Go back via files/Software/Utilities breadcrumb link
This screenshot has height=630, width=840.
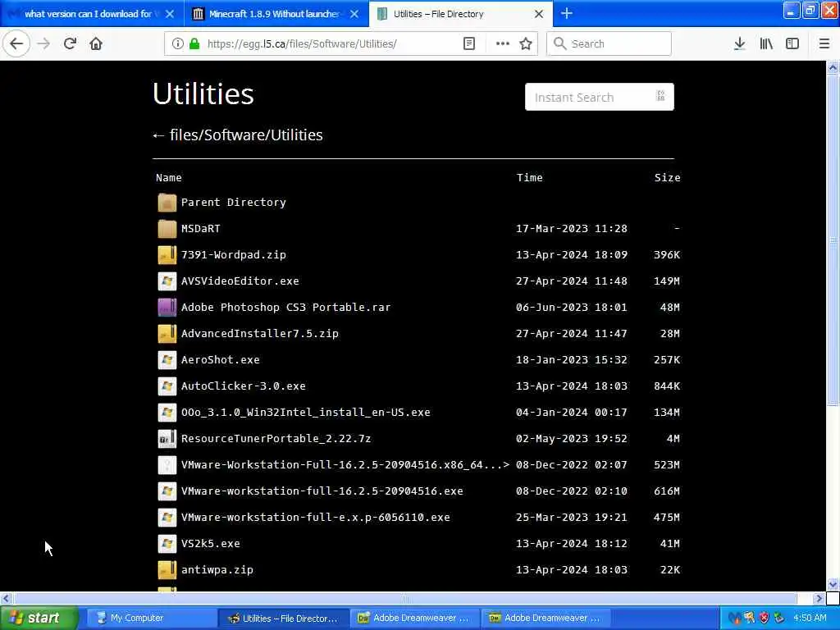(x=246, y=135)
